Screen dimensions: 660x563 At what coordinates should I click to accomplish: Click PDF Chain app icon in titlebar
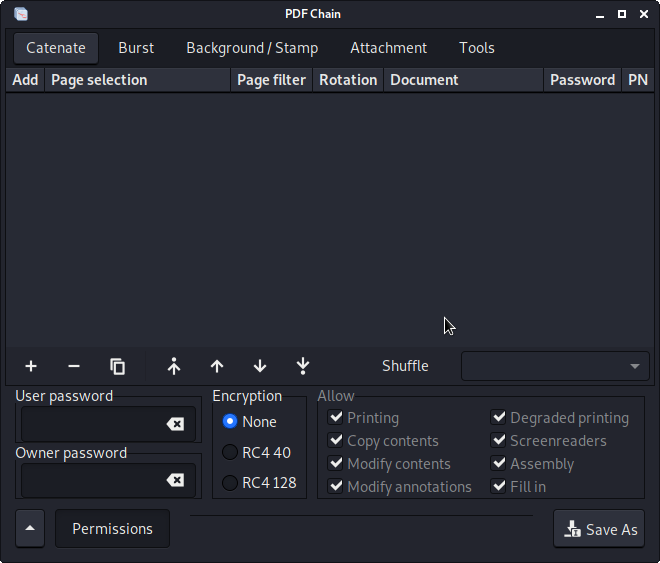coord(21,14)
